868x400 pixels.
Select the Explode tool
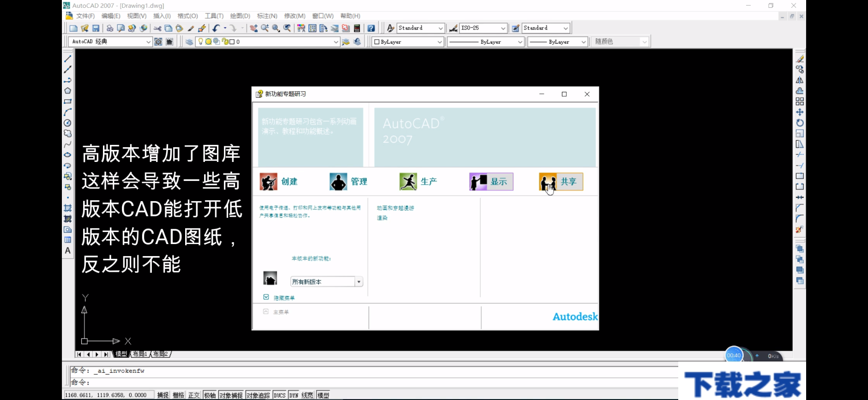(800, 229)
